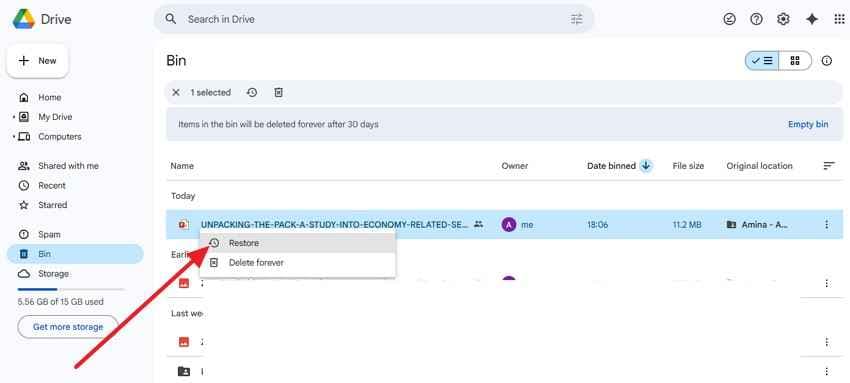Click the New button
The image size is (850, 383).
point(37,61)
